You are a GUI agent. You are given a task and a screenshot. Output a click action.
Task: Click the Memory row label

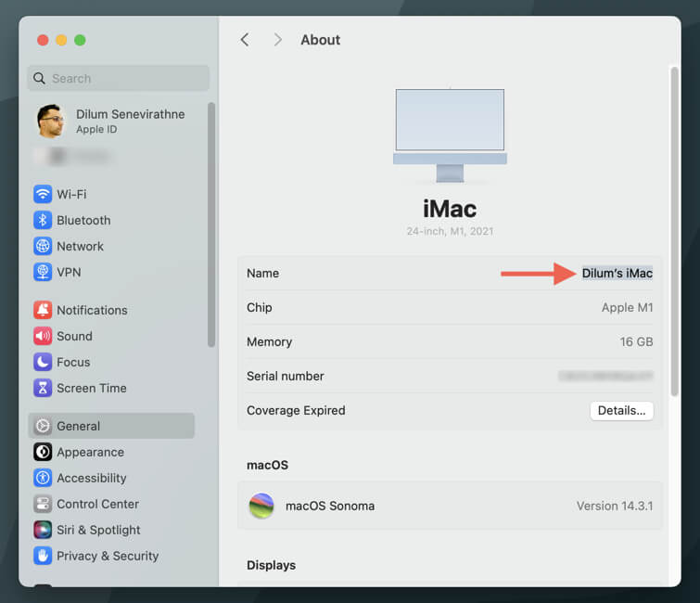269,341
